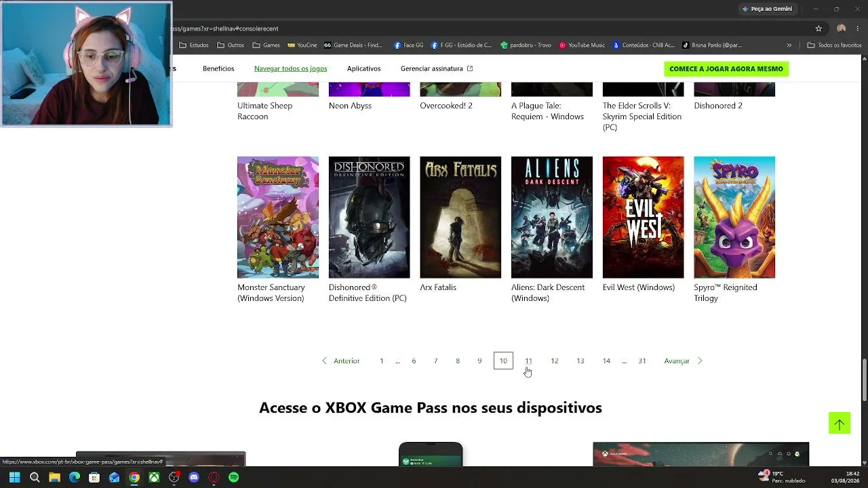Open the Aplicativos nav item
This screenshot has height=488, width=868.
click(x=363, y=68)
